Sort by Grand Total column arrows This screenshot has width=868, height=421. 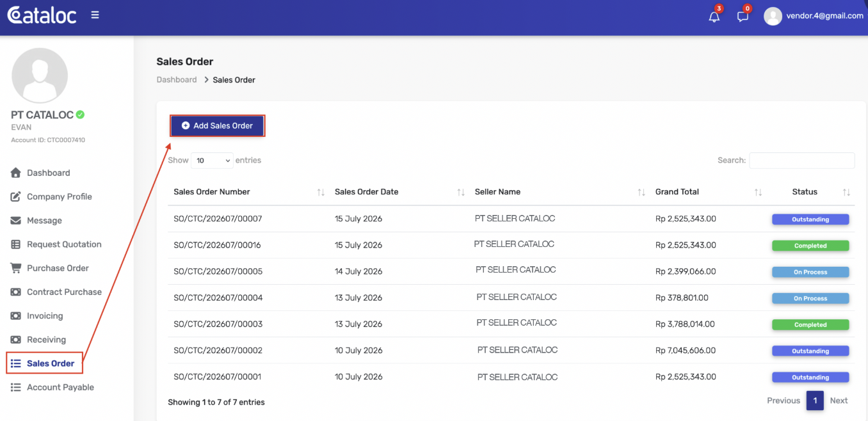tap(758, 192)
